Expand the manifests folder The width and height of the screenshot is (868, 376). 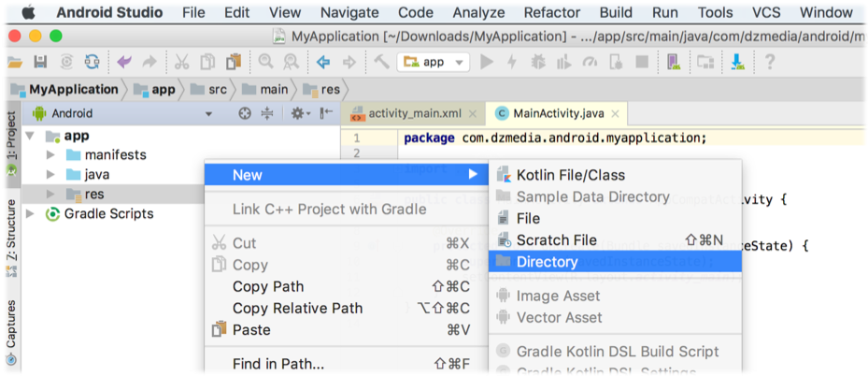click(50, 154)
